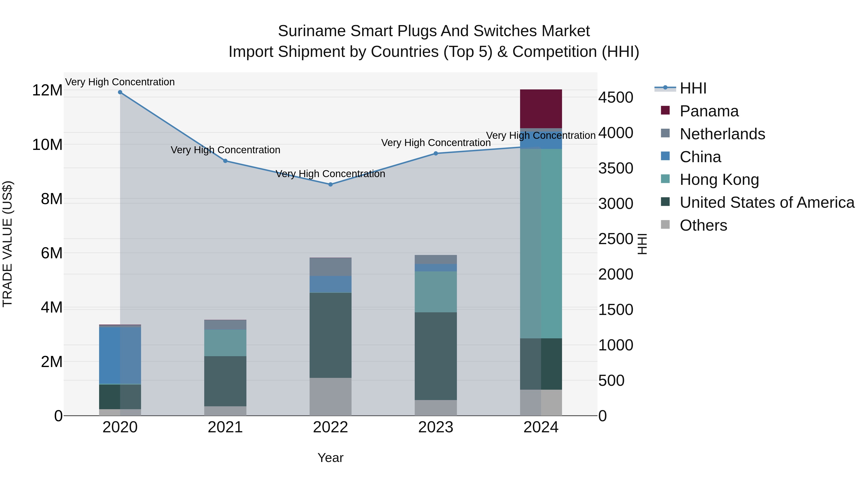Viewport: 868px width, 488px height.
Task: Click the 'TRADE VALUE (US$)' axis title
Action: pyautogui.click(x=7, y=244)
